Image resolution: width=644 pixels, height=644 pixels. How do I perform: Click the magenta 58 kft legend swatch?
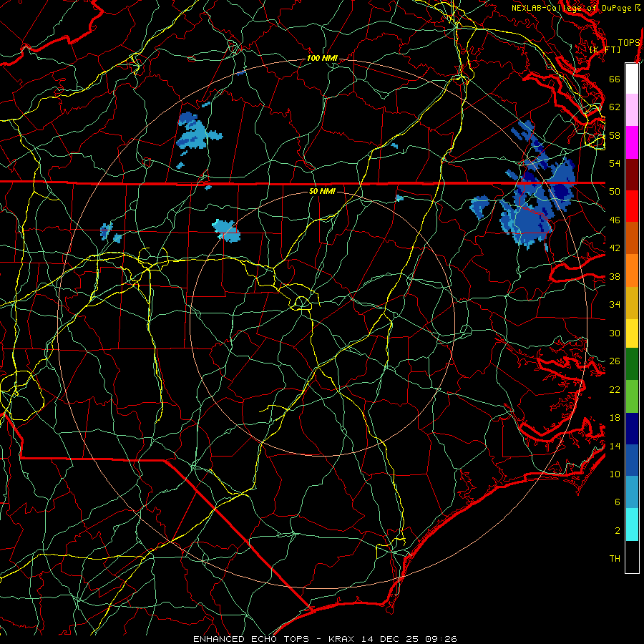pos(632,142)
